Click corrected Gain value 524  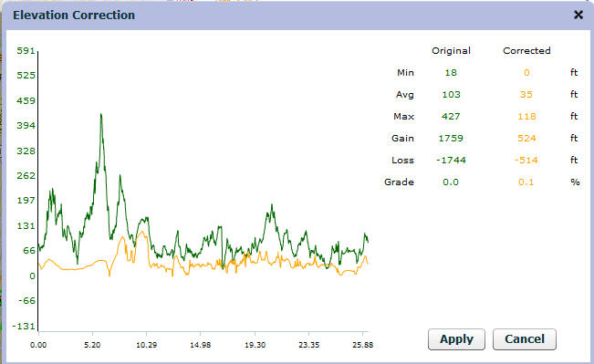tap(526, 139)
